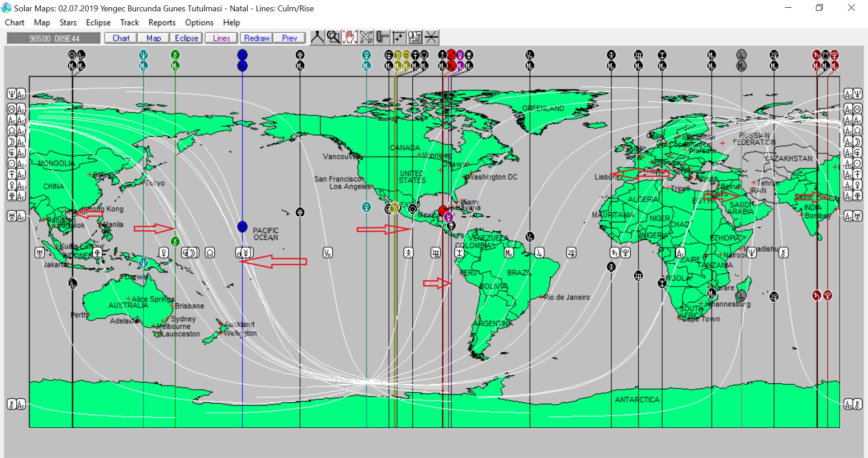Click the 90S00 089E44 coordinates field

pos(54,38)
